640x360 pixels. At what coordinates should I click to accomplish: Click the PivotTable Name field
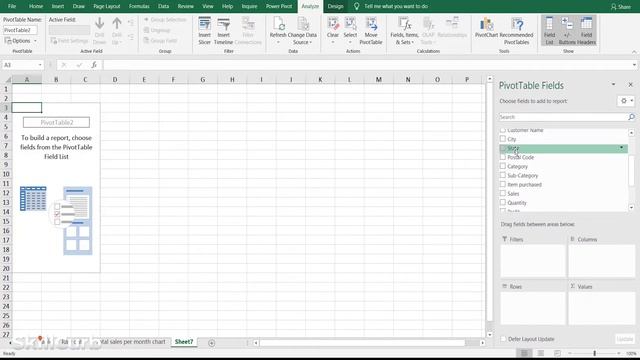tap(20, 30)
